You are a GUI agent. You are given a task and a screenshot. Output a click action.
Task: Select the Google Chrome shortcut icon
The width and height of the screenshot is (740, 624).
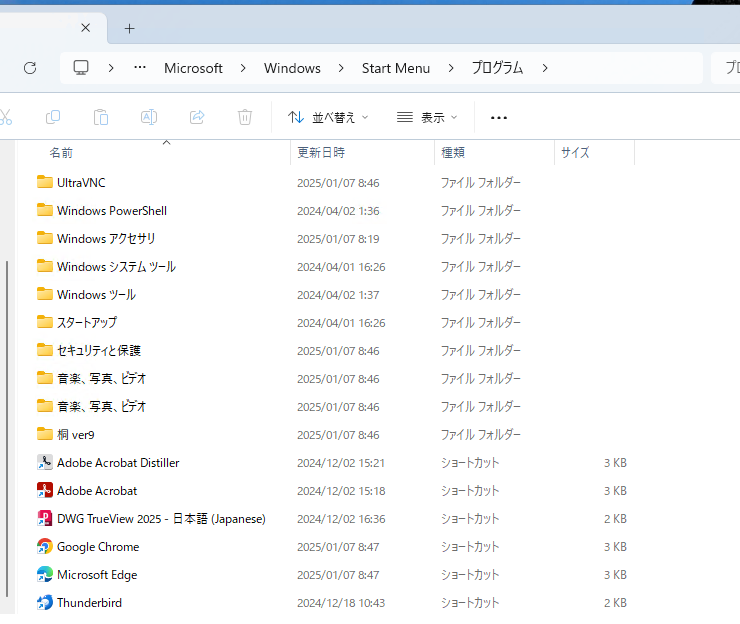coord(45,546)
